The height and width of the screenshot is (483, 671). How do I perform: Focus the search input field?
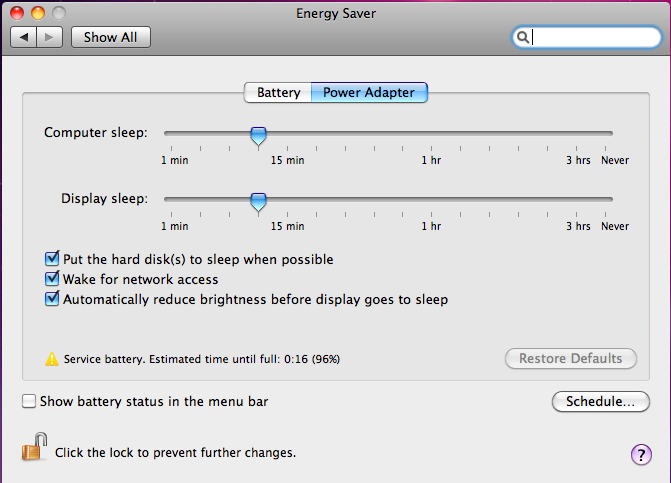click(x=587, y=37)
